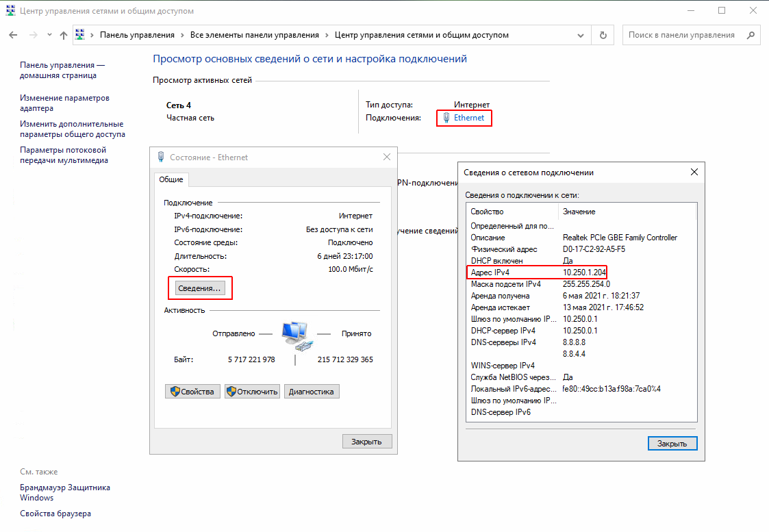Select 'Локальный IPv6-адрес' row

coord(581,389)
